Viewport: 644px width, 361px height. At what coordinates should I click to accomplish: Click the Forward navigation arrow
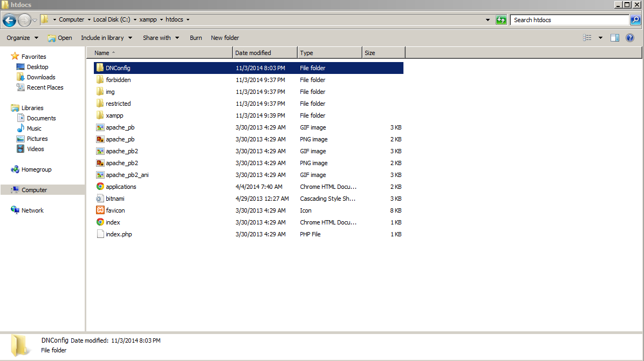(25, 20)
